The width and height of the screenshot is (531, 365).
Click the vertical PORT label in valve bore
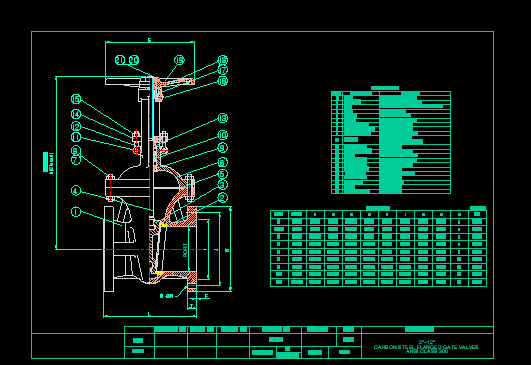pyautogui.click(x=185, y=250)
